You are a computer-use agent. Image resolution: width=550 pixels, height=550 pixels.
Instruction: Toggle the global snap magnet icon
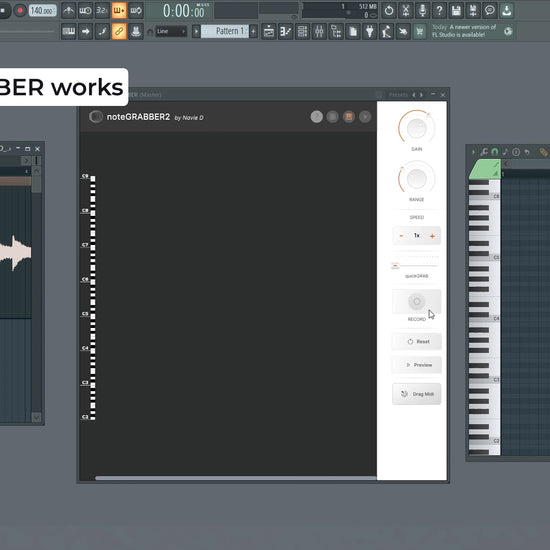[150, 32]
